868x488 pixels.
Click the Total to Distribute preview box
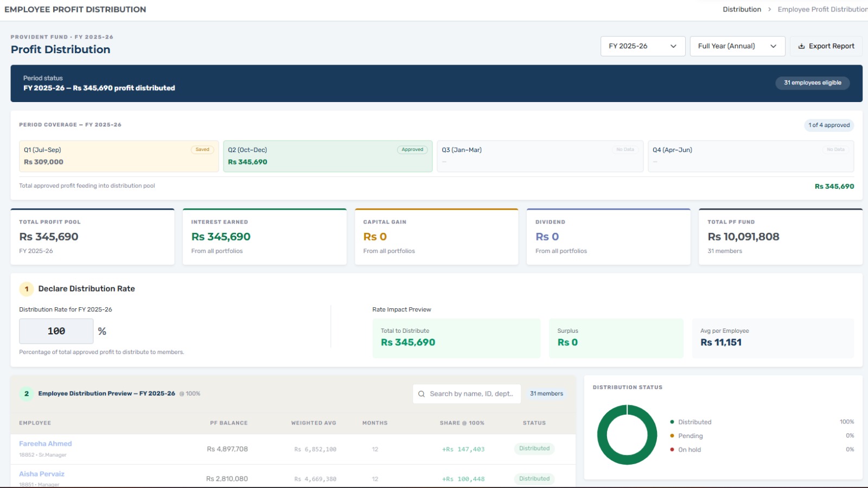click(456, 338)
